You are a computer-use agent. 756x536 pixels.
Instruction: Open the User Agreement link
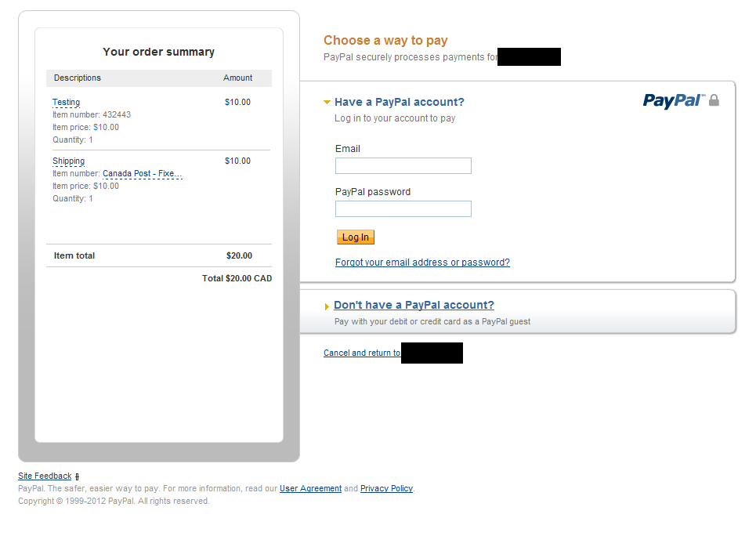click(x=310, y=488)
